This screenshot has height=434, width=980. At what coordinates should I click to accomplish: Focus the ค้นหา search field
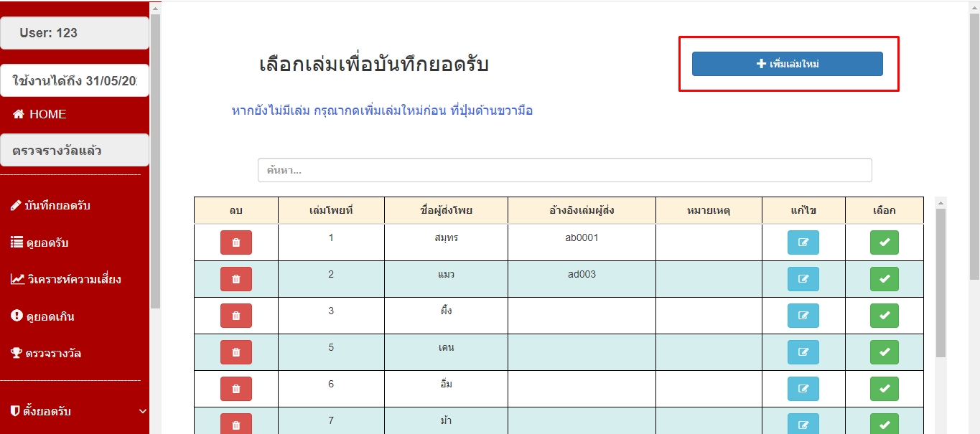coord(564,170)
